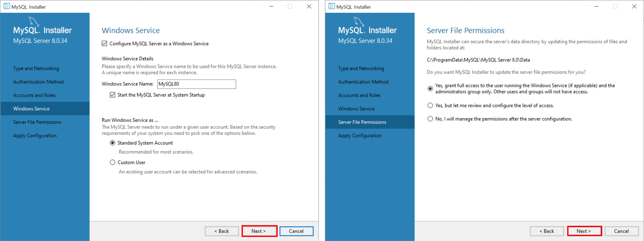This screenshot has height=241, width=644.
Task: Open Windows Service step in right window
Action: pyautogui.click(x=356, y=109)
